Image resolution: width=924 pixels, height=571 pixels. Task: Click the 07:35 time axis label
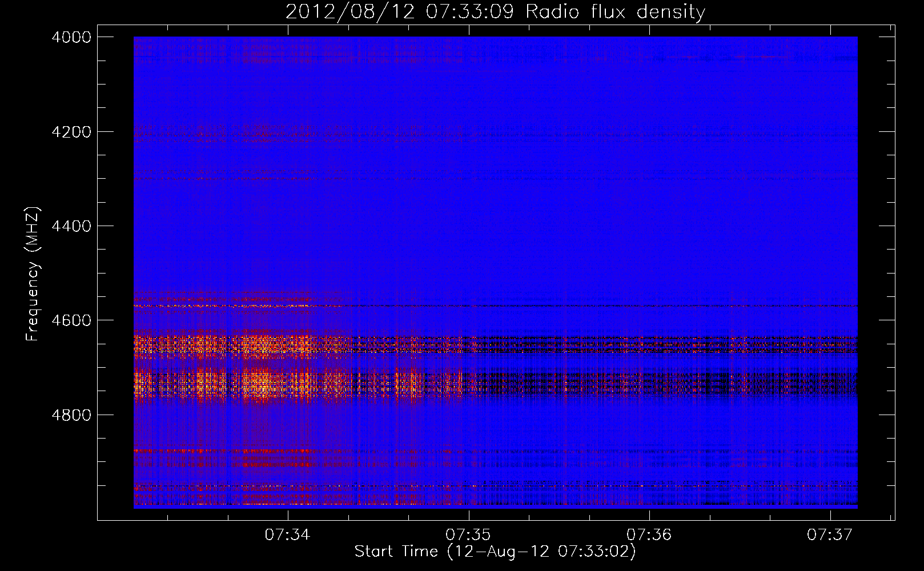468,534
